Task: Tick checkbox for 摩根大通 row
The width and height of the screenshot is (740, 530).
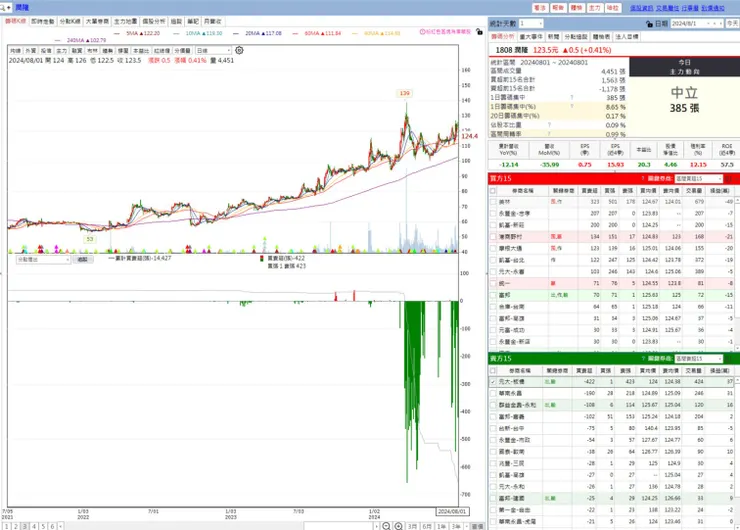Action: pos(493,248)
